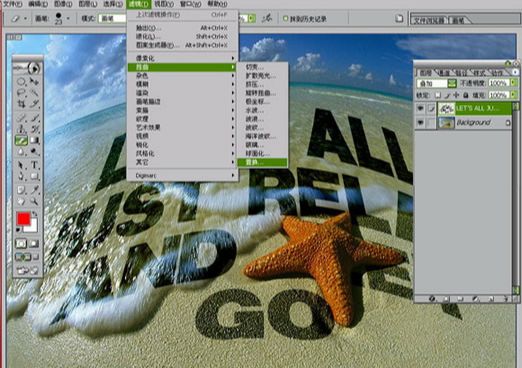Select the Slice tool
The height and width of the screenshot is (368, 522).
(x=34, y=104)
